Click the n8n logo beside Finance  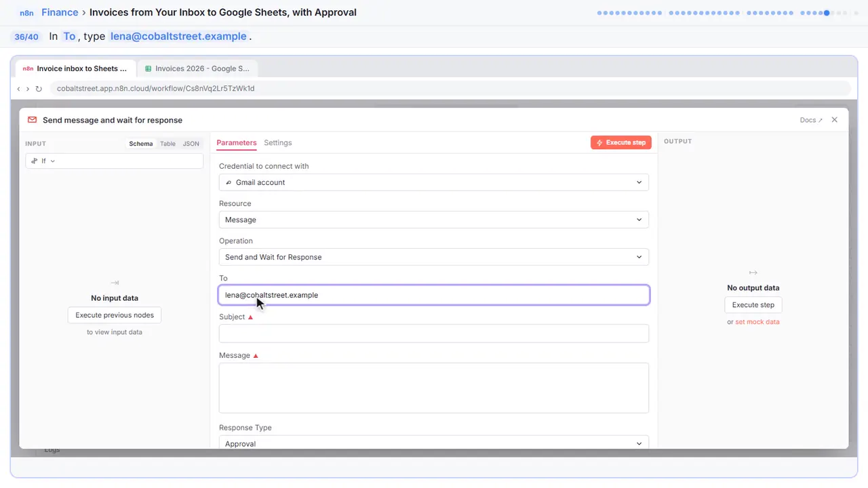26,13
